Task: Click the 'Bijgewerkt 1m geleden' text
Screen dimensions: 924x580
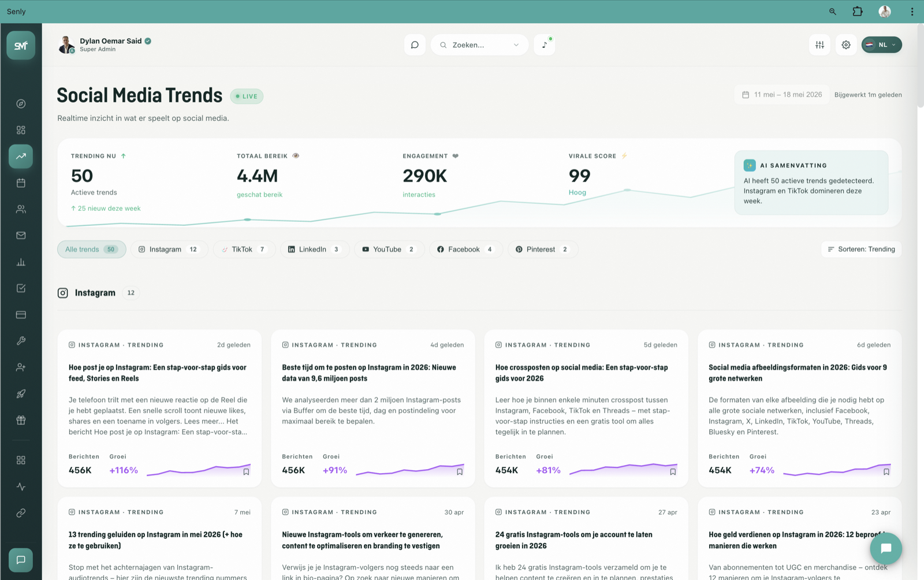Action: (x=868, y=95)
